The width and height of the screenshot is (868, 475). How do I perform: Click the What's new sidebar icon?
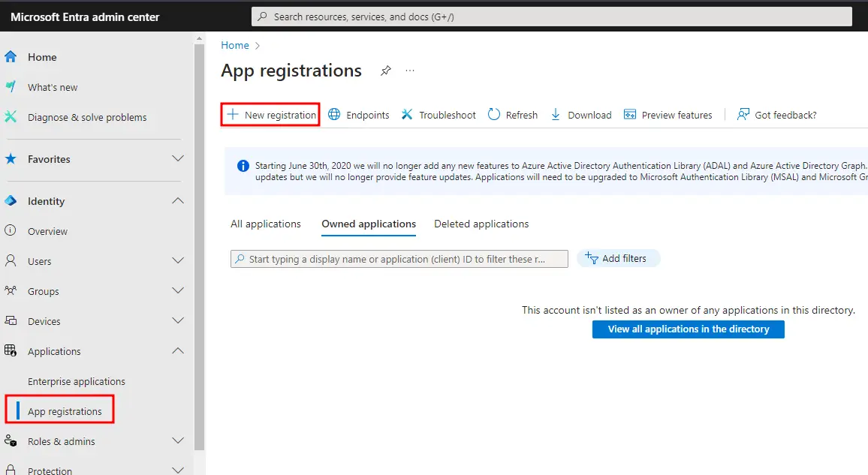[11, 86]
